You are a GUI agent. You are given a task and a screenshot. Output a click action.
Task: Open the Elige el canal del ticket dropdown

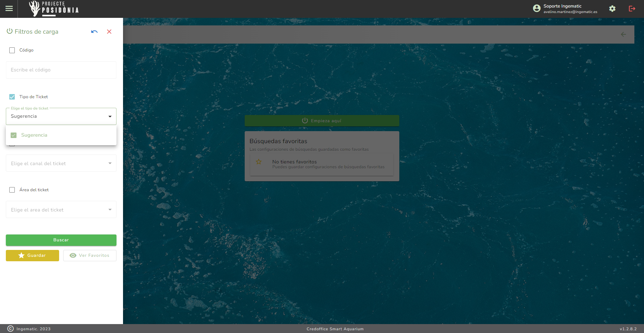61,163
